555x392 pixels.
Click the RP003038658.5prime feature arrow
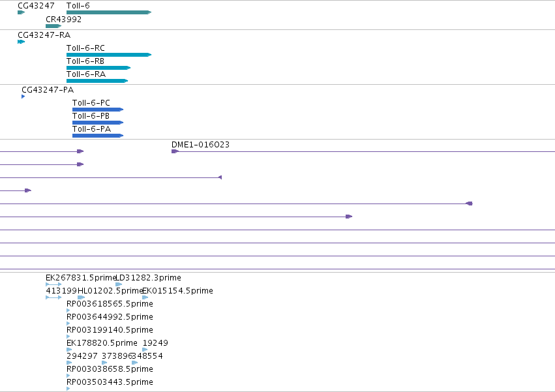(x=68, y=375)
